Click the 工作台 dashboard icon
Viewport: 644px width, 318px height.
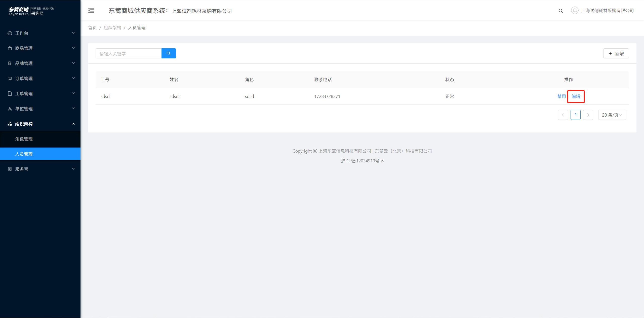pyautogui.click(x=10, y=33)
